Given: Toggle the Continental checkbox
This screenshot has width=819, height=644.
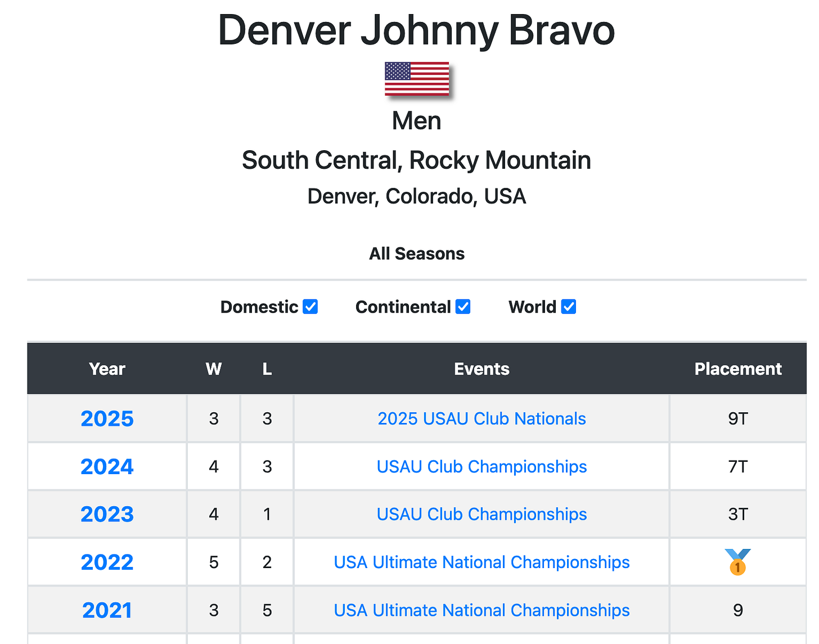Looking at the screenshot, I should tap(463, 307).
